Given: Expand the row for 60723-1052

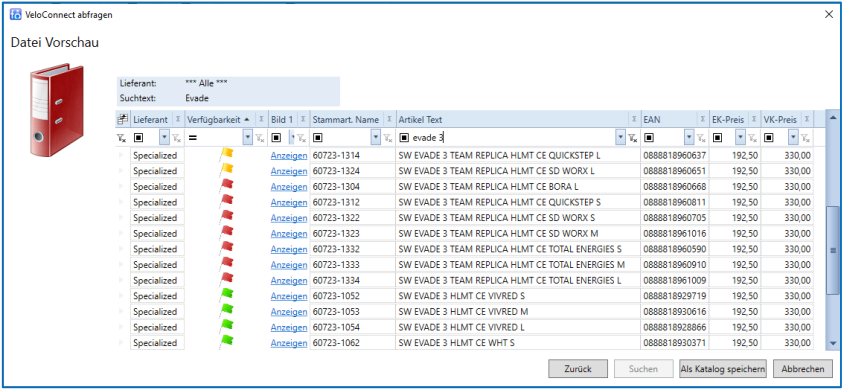Looking at the screenshot, I should tap(122, 296).
